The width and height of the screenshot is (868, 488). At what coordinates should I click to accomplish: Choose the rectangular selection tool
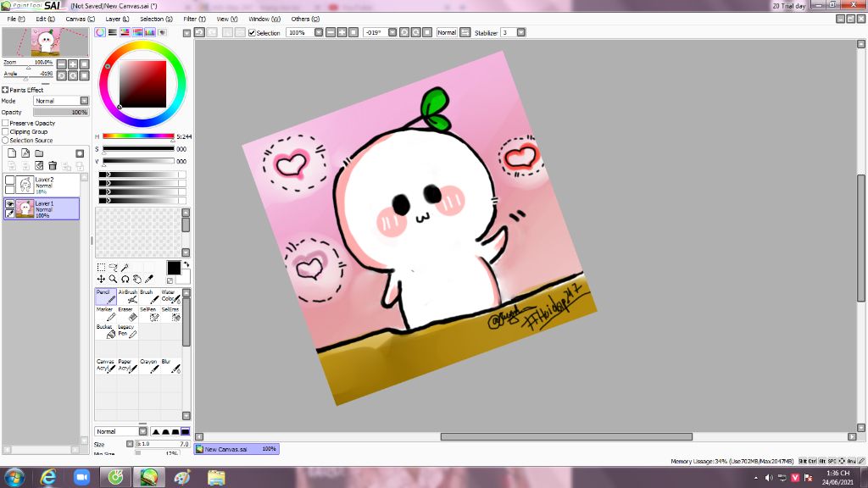(102, 267)
